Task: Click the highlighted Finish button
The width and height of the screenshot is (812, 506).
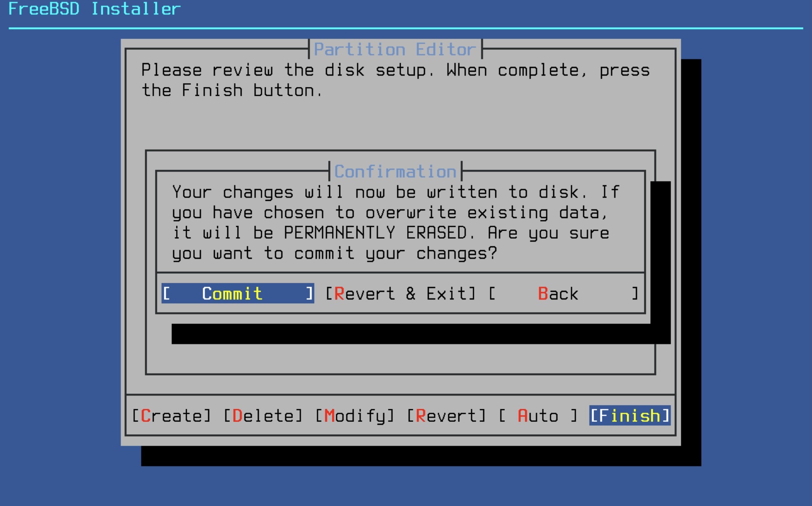Action: (630, 416)
